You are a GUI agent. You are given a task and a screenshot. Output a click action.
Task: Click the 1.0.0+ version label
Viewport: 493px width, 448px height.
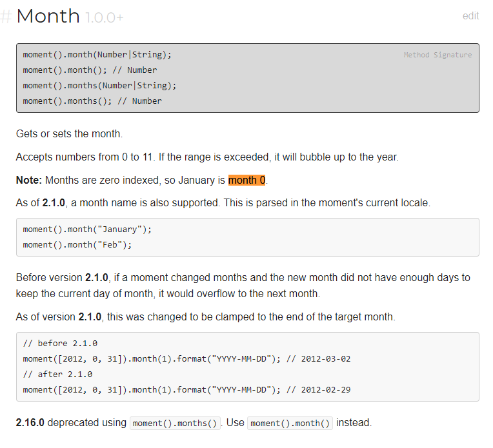coord(105,17)
